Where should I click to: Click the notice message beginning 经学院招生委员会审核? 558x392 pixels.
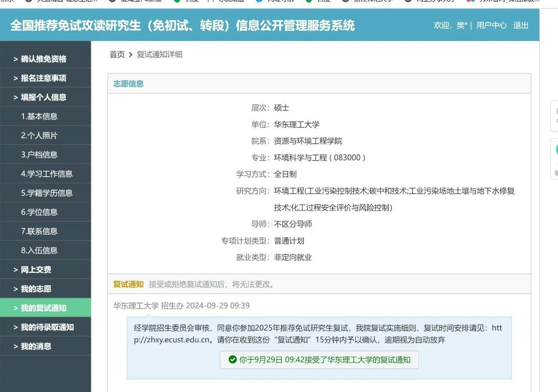(x=318, y=334)
